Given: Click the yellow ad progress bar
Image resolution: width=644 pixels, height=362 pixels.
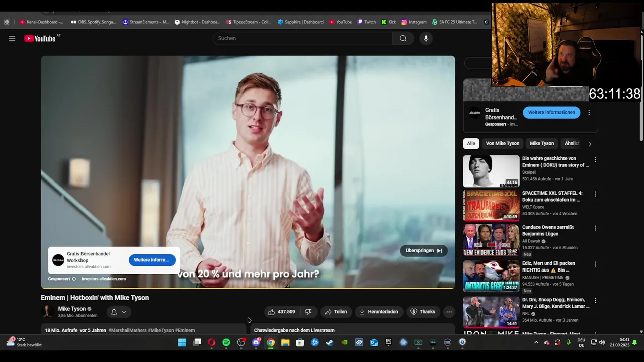Looking at the screenshot, I should coord(248,288).
